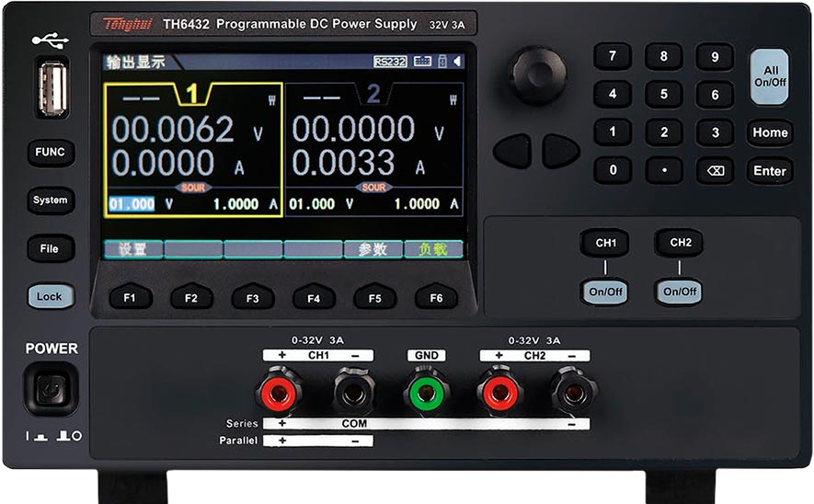This screenshot has width=814, height=504.
Task: Toggle CH2 output with its On/Off button
Action: (x=680, y=292)
